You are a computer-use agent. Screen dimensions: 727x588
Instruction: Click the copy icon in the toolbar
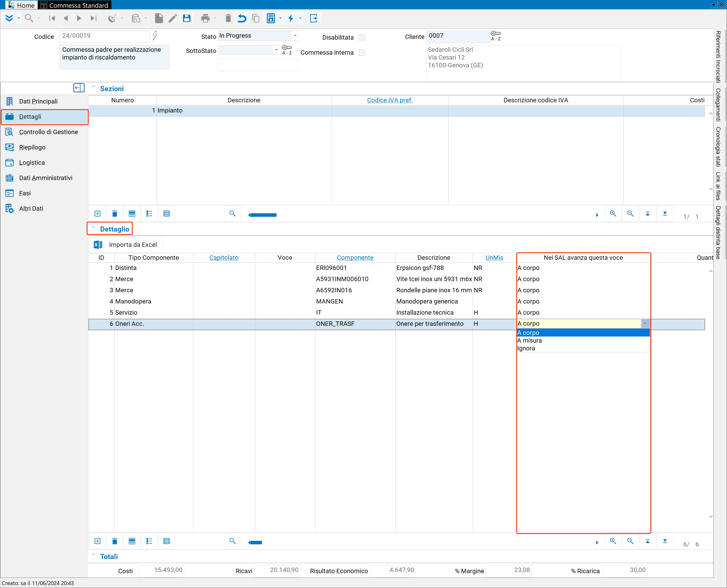point(256,18)
